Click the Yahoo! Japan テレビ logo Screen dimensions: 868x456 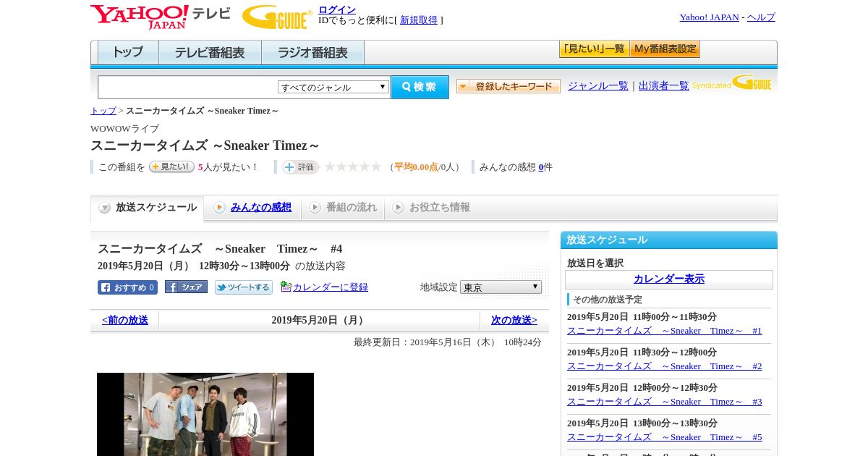pos(161,17)
